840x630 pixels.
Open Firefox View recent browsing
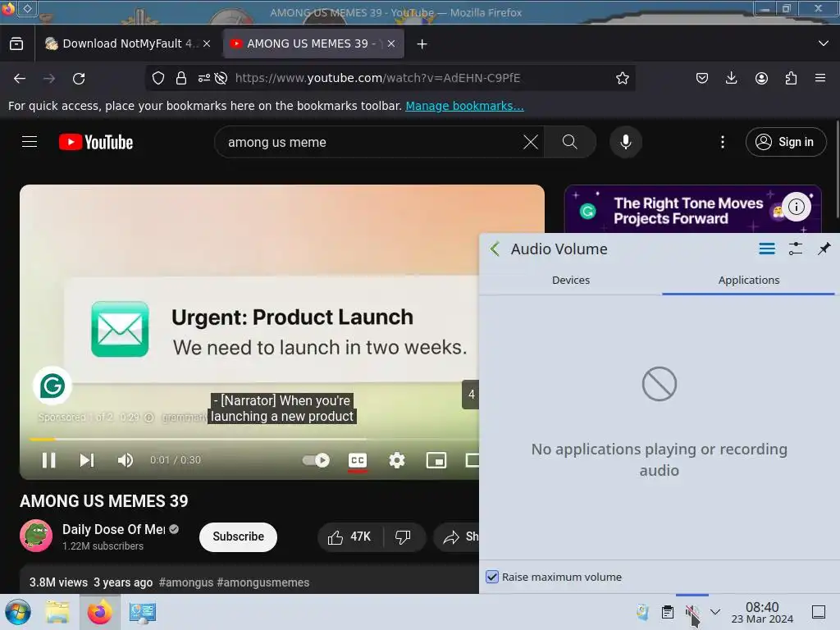point(16,43)
